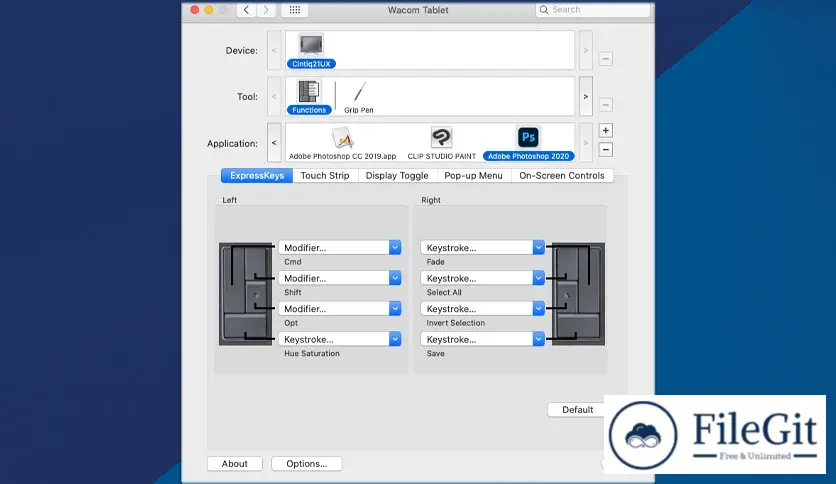
Task: Switch to ExpressKeys tab
Action: [x=257, y=175]
